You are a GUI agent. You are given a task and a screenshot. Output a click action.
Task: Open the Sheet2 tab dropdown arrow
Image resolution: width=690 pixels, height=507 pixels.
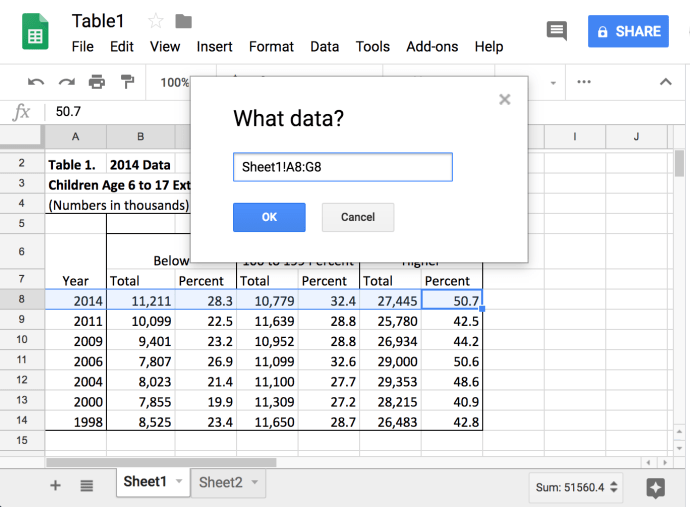click(255, 482)
